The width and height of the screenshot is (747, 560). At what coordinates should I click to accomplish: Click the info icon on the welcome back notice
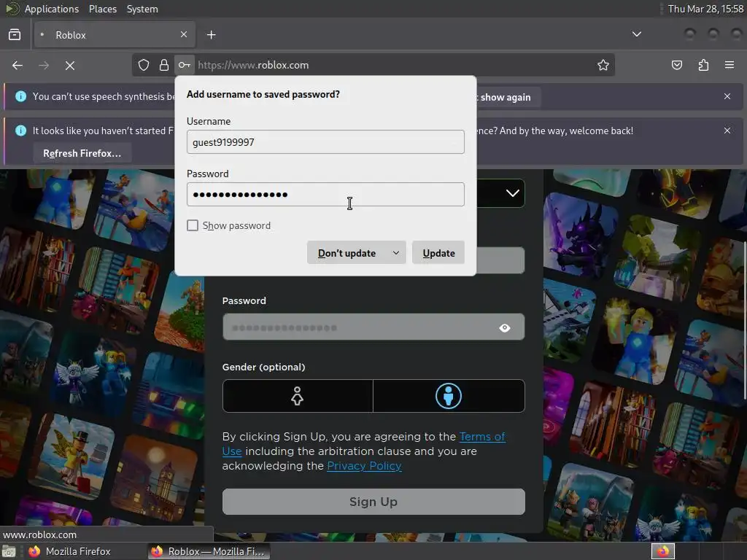(x=21, y=131)
